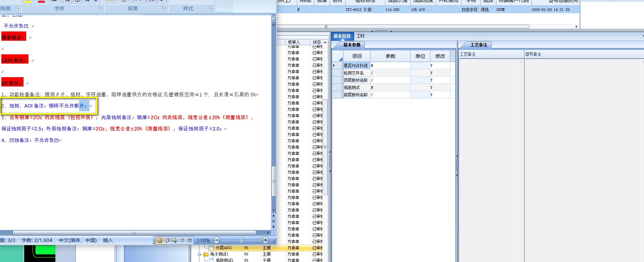Click the 参数 column header
This screenshot has height=262, width=644.
(x=391, y=56)
